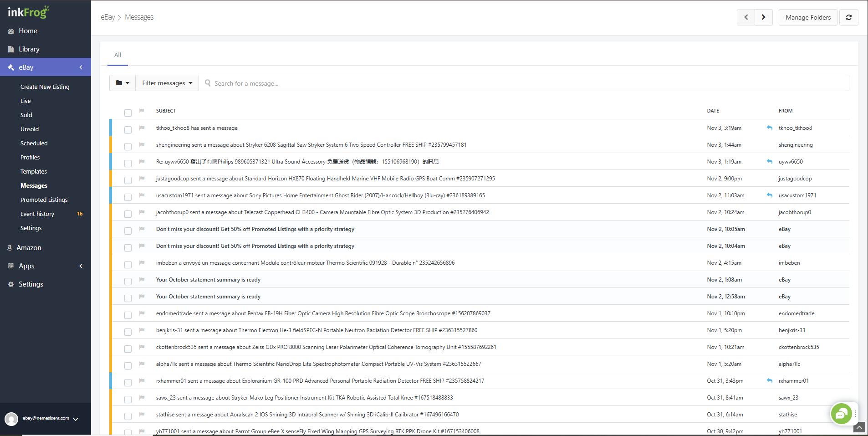This screenshot has width=868, height=436.
Task: Go to next page of messages
Action: tap(764, 17)
